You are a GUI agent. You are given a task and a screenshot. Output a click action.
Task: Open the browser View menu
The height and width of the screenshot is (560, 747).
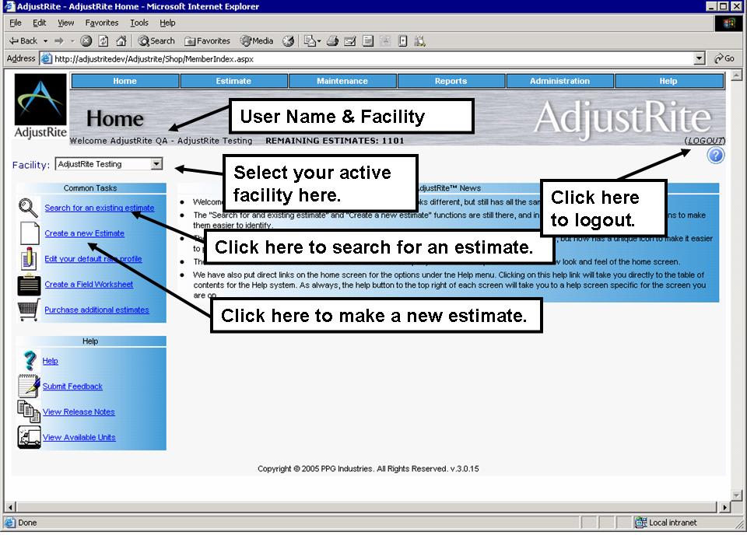point(65,23)
